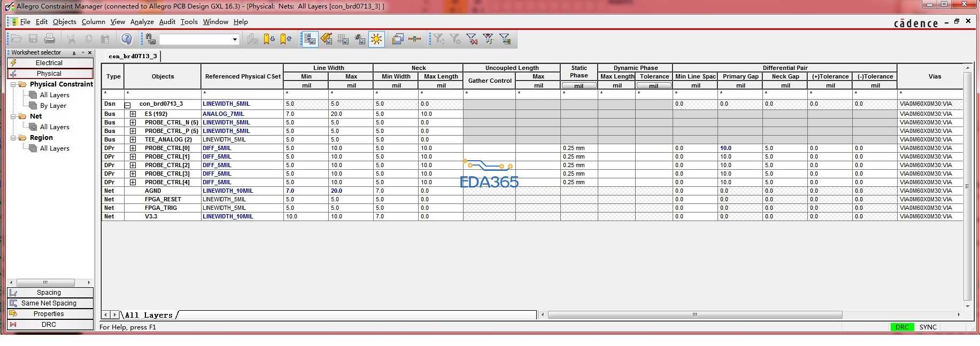Select the All Layers worksheet tab

click(x=149, y=315)
